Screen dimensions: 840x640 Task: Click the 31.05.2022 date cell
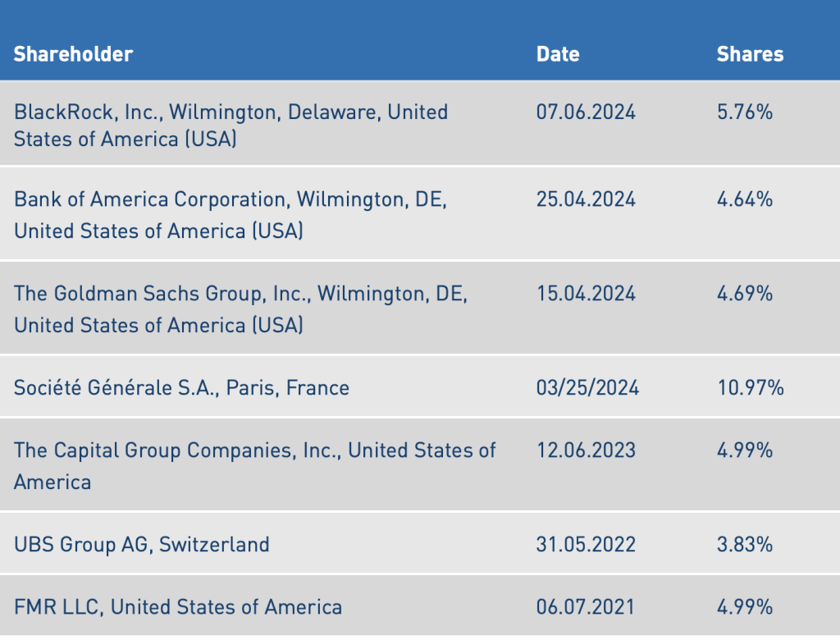(x=586, y=543)
